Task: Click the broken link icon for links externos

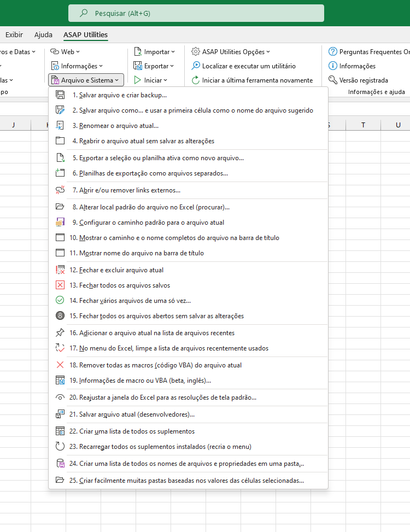Action: (60, 190)
